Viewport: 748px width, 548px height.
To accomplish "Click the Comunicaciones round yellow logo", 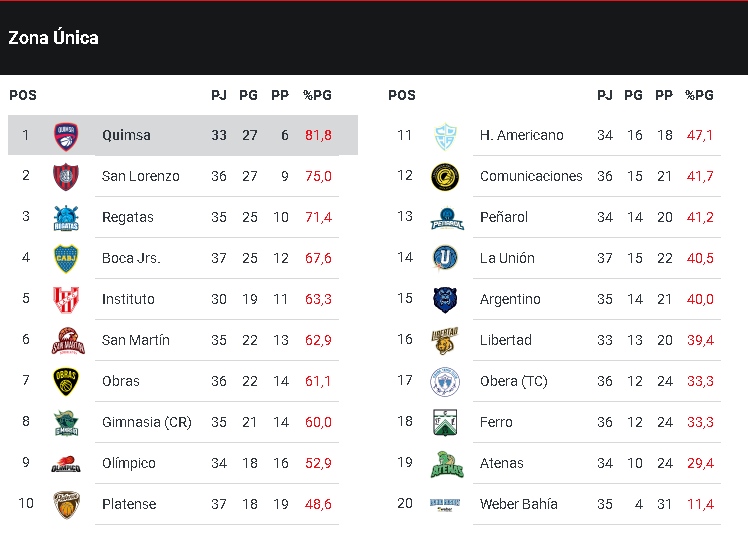I will 445,176.
